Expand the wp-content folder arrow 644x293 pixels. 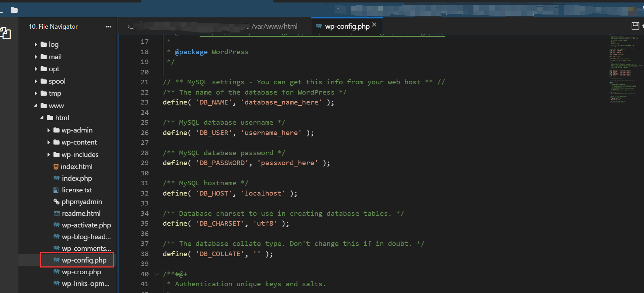coord(49,142)
